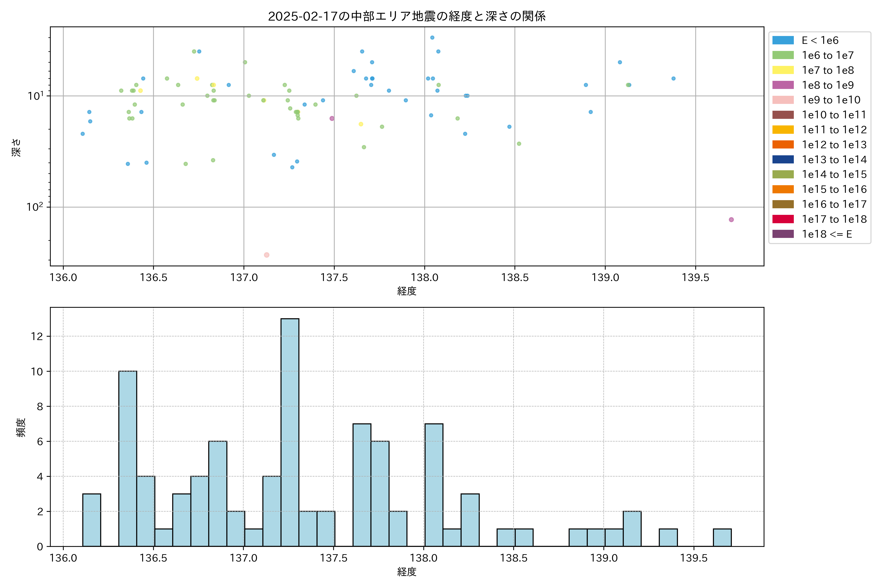Image resolution: width=882 pixels, height=588 pixels.
Task: Click the last histogram bar near 139.7
Action: (x=722, y=537)
